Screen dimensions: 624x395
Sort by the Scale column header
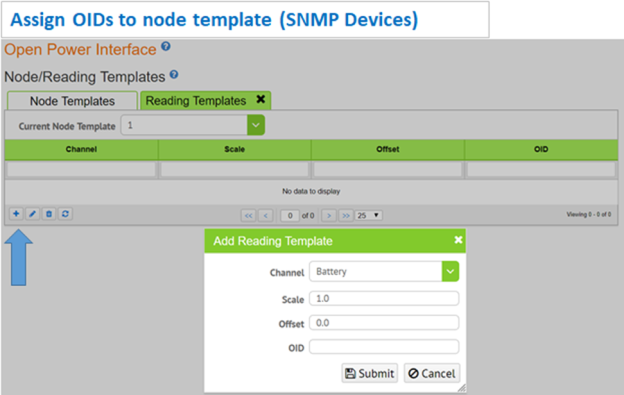[234, 149]
